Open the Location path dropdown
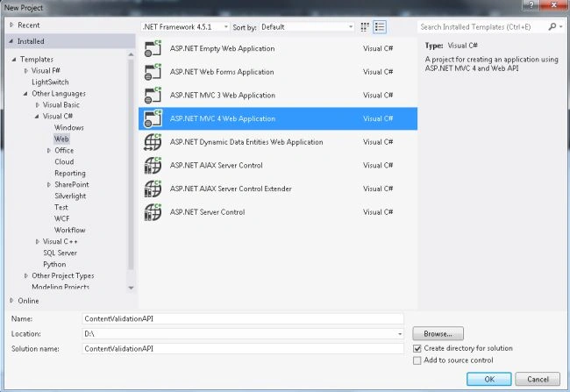This screenshot has width=570, height=392. click(400, 334)
